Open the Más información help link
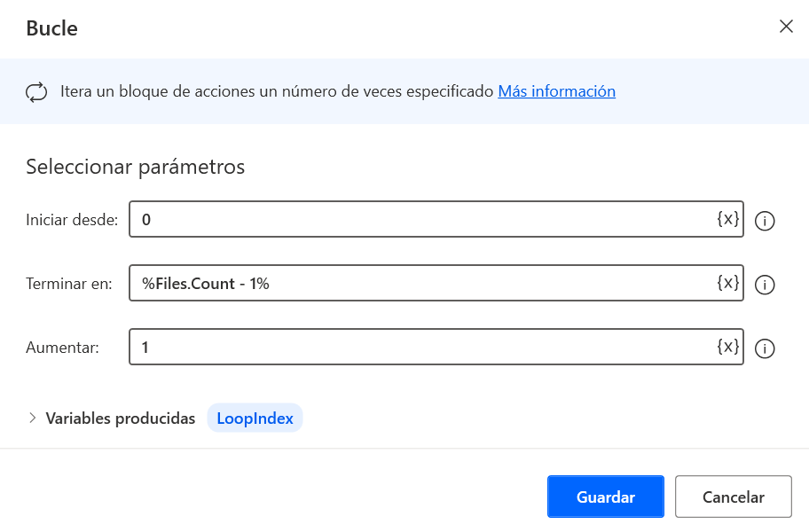Screen dimensions: 809x532 [556, 90]
